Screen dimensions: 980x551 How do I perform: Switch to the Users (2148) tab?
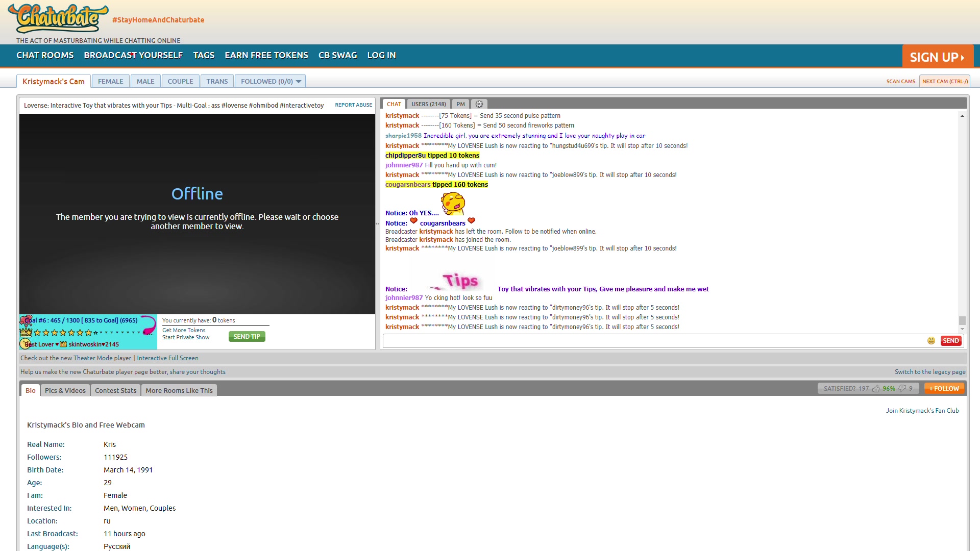(428, 104)
